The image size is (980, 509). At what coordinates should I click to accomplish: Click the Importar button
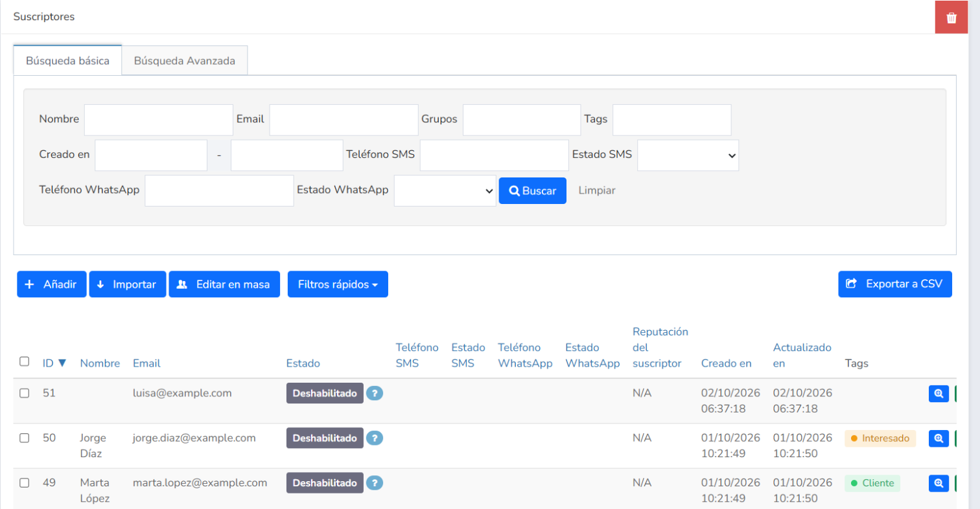tap(128, 284)
